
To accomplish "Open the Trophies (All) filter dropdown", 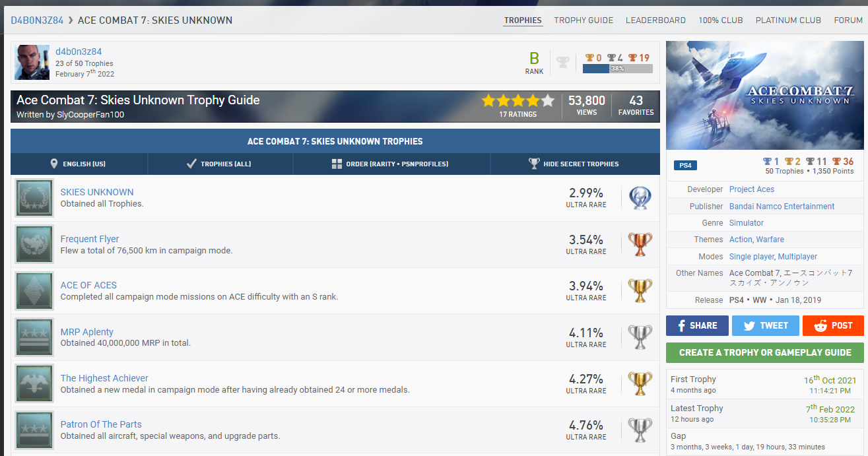I will (x=220, y=164).
